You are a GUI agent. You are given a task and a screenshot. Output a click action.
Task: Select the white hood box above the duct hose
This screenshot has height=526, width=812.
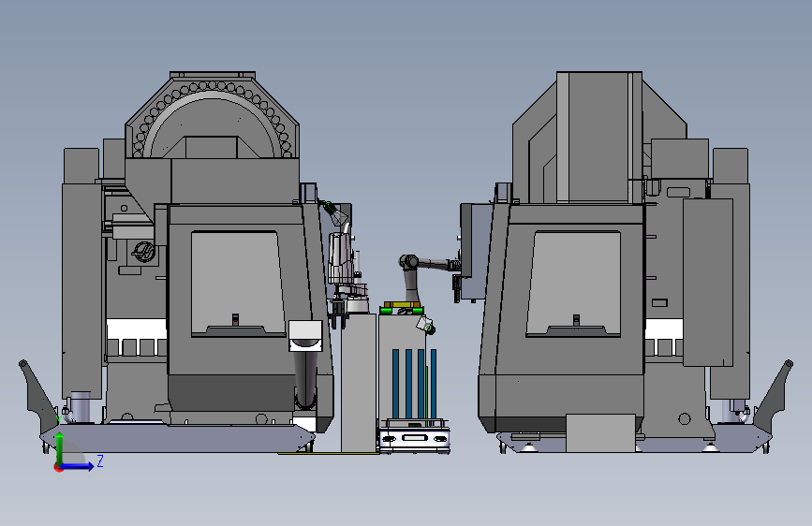click(x=305, y=335)
